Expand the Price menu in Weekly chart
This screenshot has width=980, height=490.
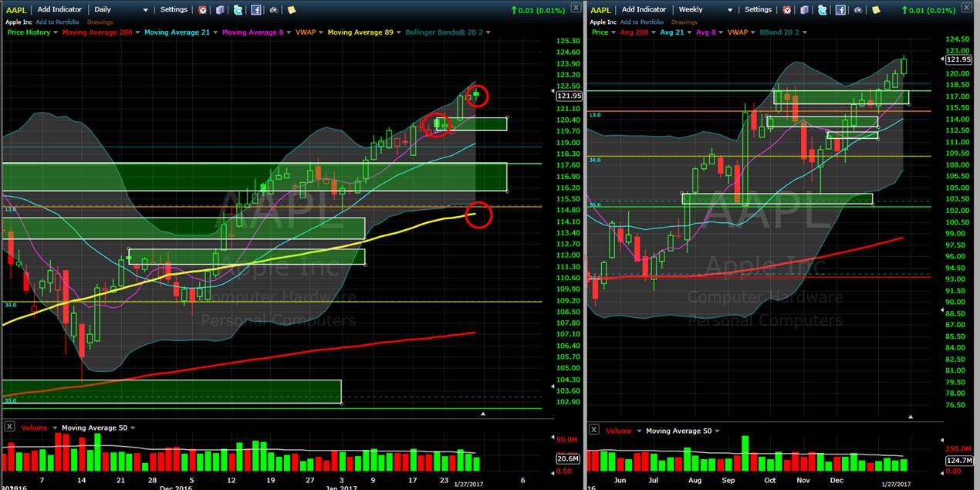(x=613, y=32)
